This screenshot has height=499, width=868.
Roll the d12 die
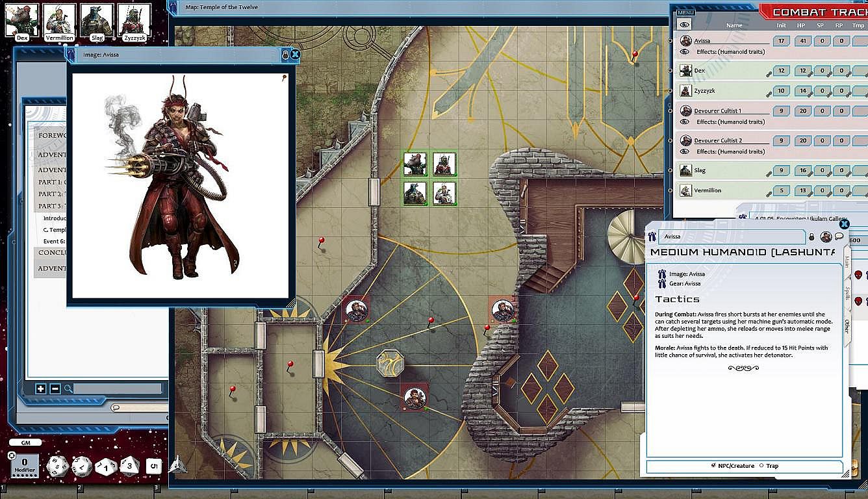click(x=82, y=466)
